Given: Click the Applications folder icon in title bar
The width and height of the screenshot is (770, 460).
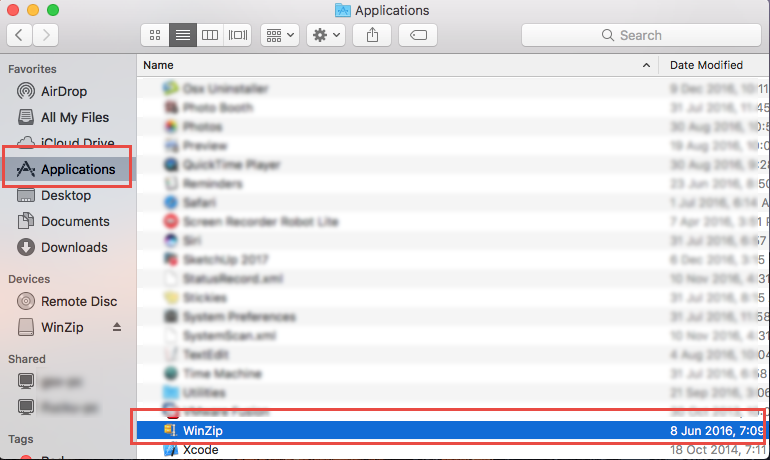Looking at the screenshot, I should 342,10.
